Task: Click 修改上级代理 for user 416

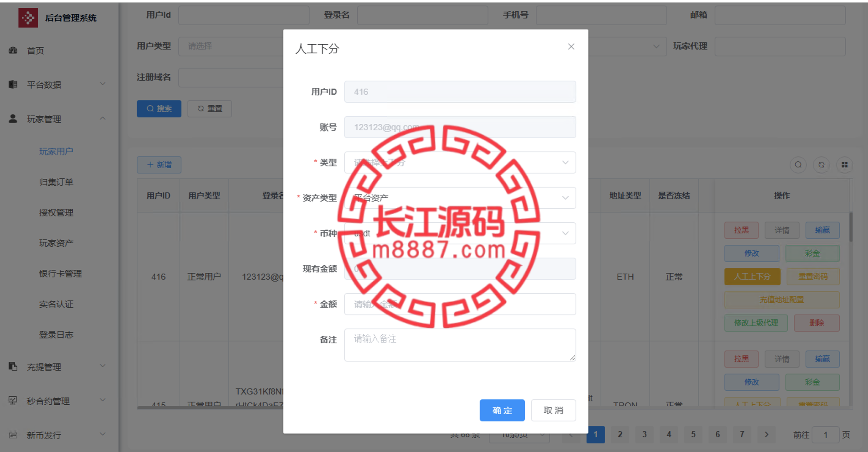Action: coord(756,323)
